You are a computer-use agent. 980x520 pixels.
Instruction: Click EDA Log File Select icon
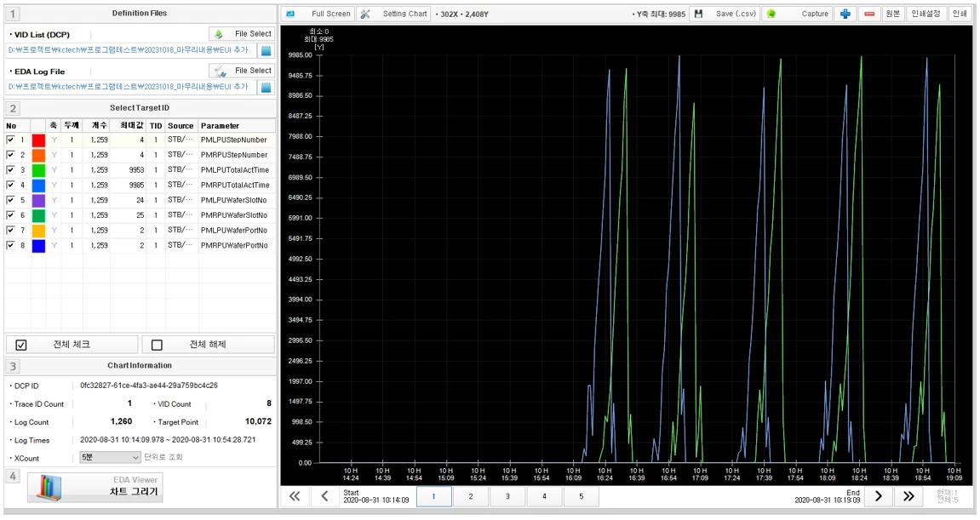coord(219,71)
